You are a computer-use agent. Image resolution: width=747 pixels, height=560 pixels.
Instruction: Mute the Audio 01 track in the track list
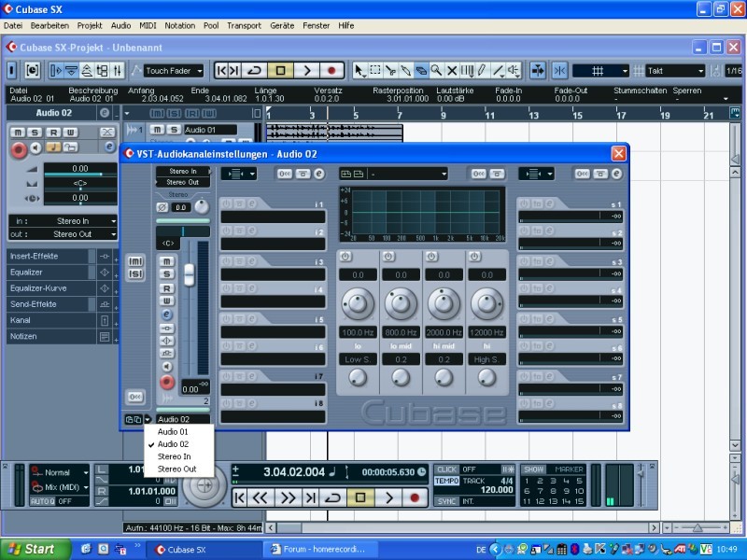point(157,130)
